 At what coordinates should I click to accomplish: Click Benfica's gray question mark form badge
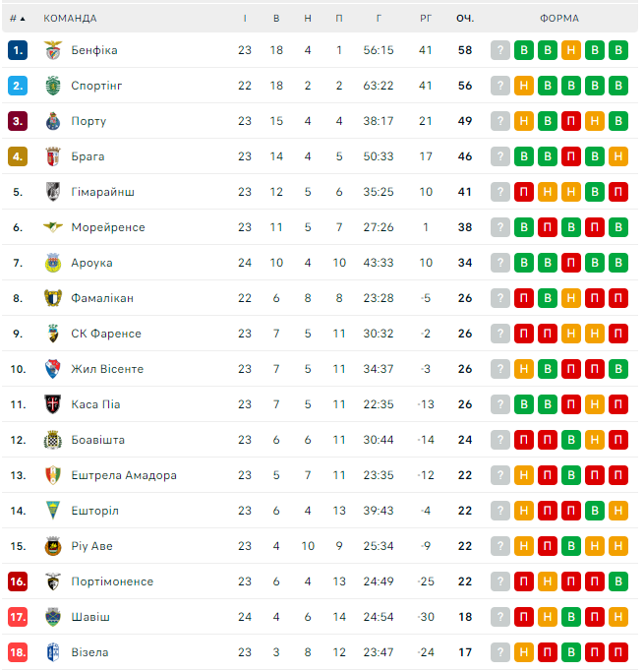[x=500, y=50]
